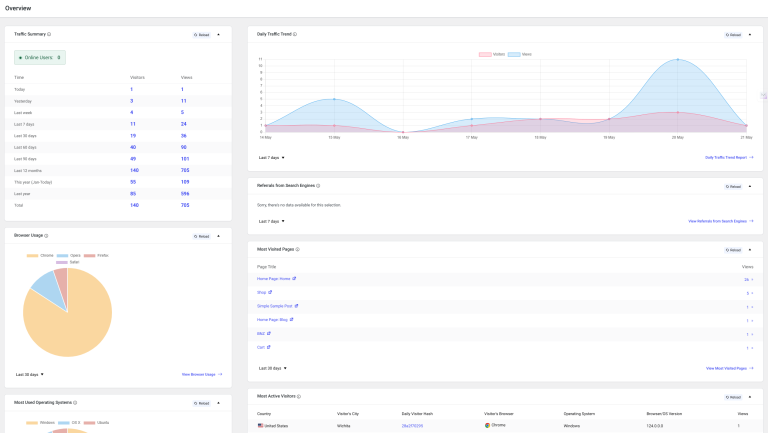768x433 pixels.
Task: Click the Most Used Operating Systems info icon
Action: pyautogui.click(x=75, y=403)
